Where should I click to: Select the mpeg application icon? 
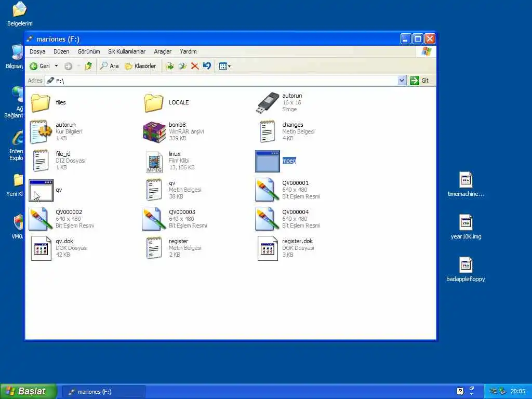pos(268,161)
